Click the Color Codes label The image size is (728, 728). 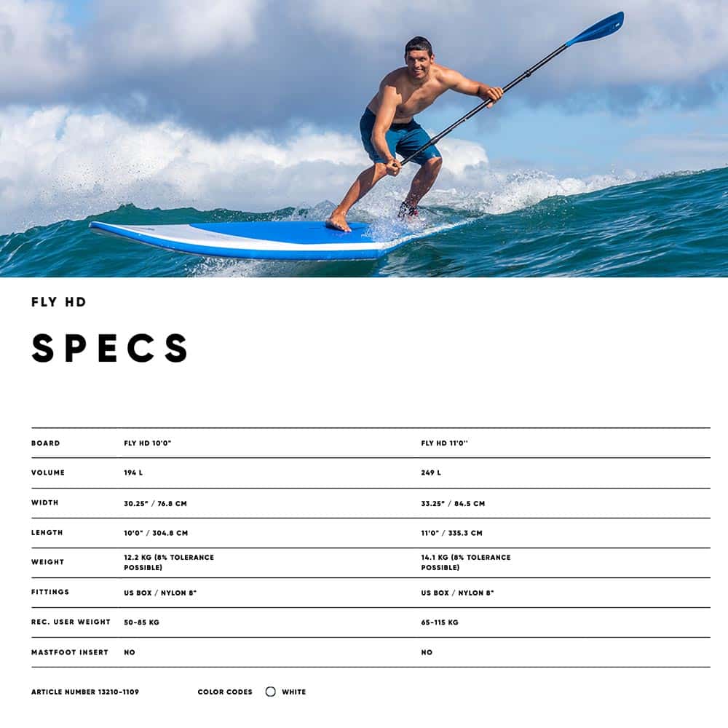[225, 692]
